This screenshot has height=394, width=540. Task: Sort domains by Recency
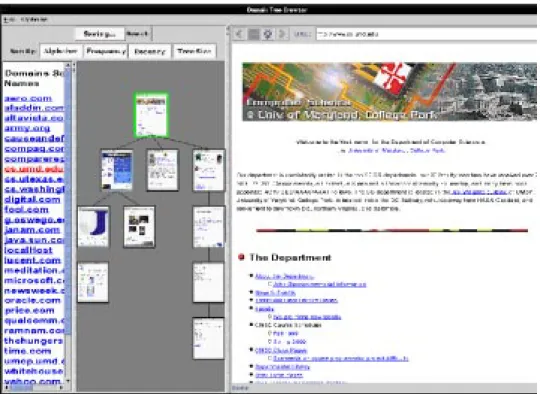[x=149, y=51]
